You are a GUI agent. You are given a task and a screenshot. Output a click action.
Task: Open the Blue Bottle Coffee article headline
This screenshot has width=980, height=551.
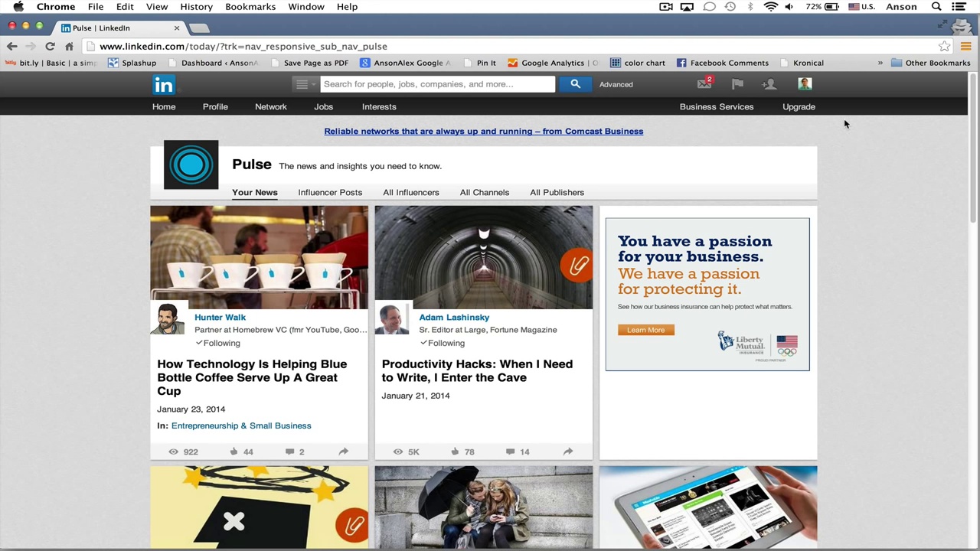[252, 377]
